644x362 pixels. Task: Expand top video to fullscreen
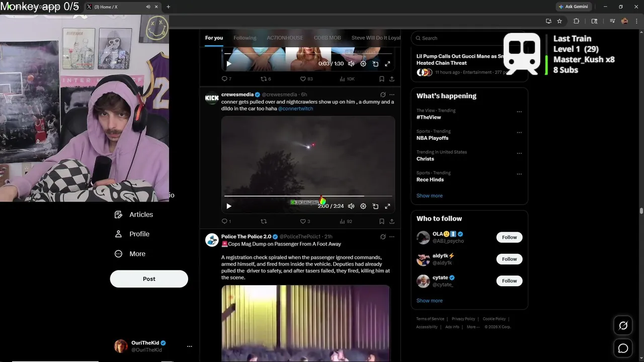pyautogui.click(x=387, y=64)
